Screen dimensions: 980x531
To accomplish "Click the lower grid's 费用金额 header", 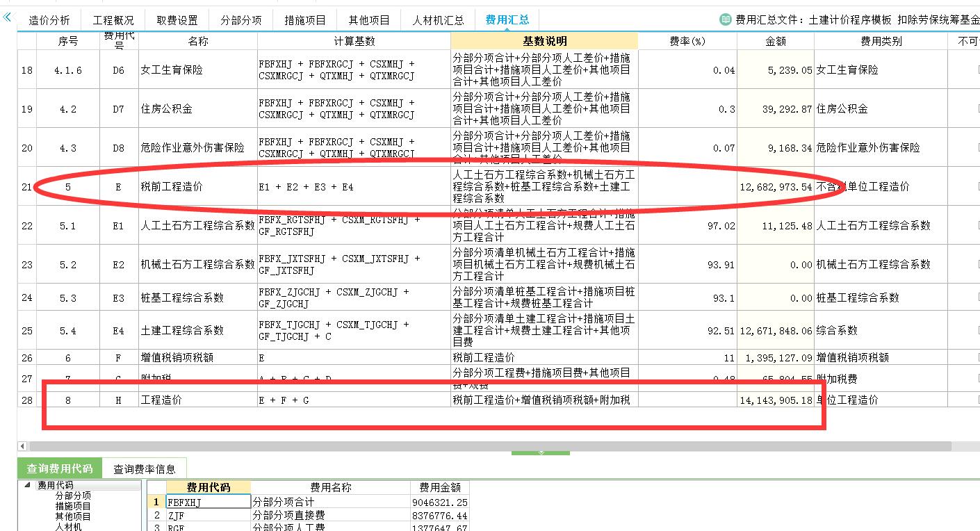I will (440, 488).
